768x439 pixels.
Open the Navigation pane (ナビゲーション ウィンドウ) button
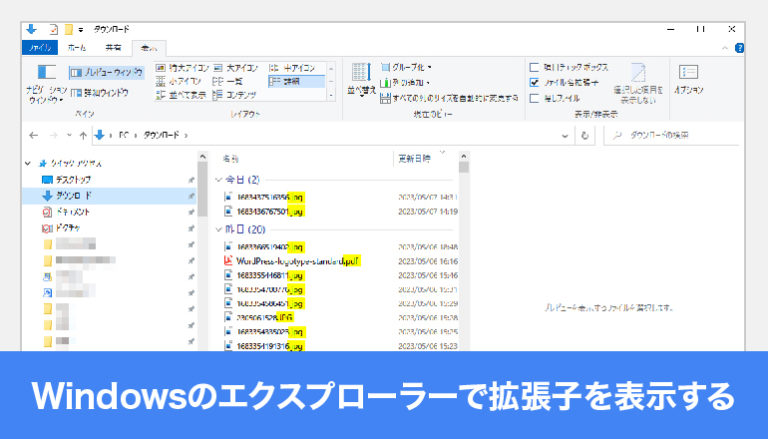[47, 84]
